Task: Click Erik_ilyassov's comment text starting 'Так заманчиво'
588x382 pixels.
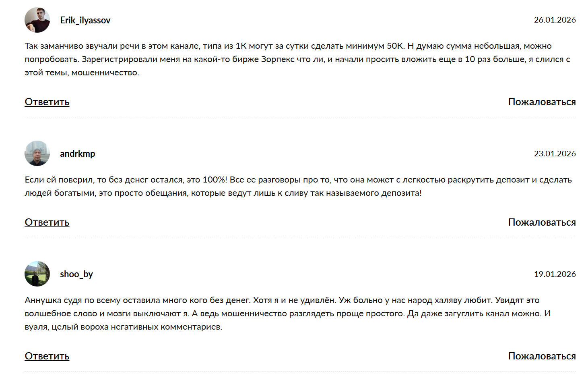Action: 297,59
